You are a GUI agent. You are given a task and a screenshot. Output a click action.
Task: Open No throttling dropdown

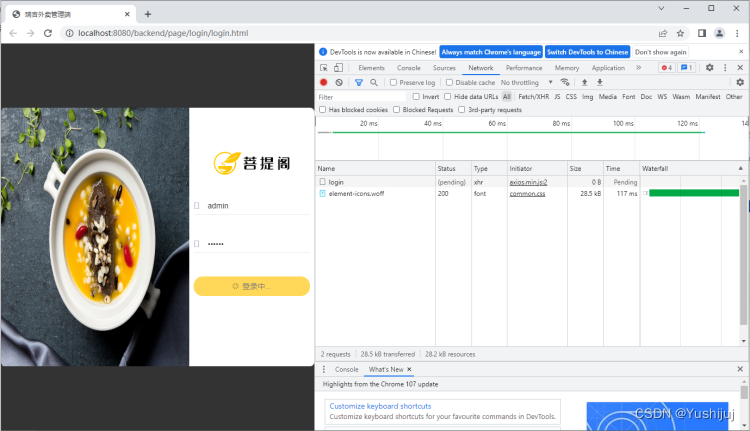coord(527,82)
